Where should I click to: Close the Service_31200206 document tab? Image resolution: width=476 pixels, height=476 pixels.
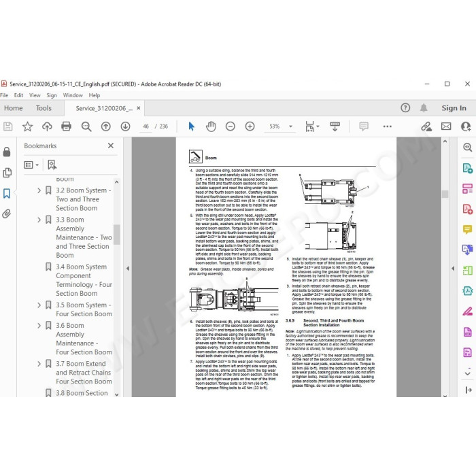click(139, 108)
